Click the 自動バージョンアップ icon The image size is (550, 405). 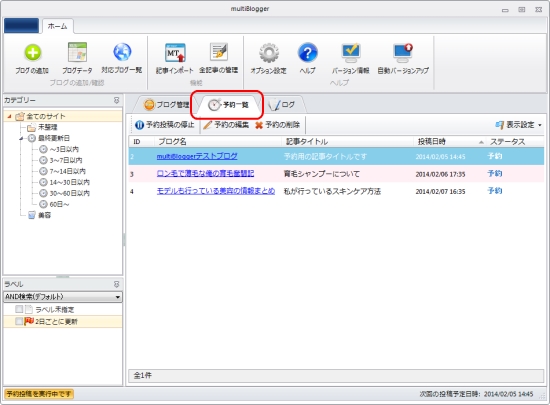403,53
